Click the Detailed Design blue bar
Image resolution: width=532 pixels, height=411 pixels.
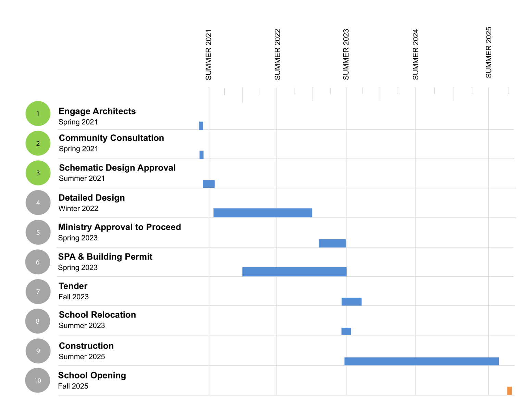[263, 213]
